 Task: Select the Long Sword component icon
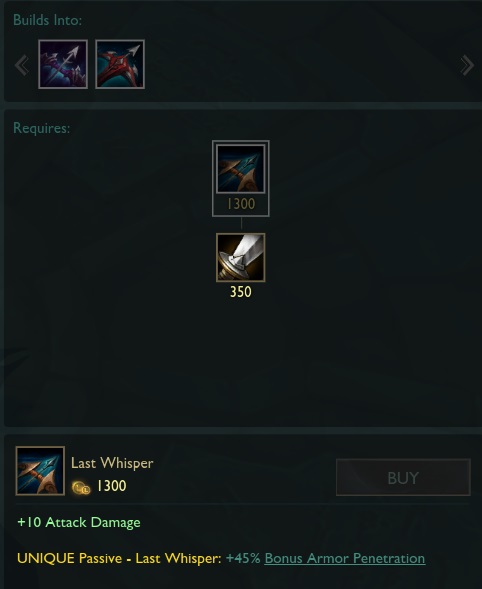[240, 257]
